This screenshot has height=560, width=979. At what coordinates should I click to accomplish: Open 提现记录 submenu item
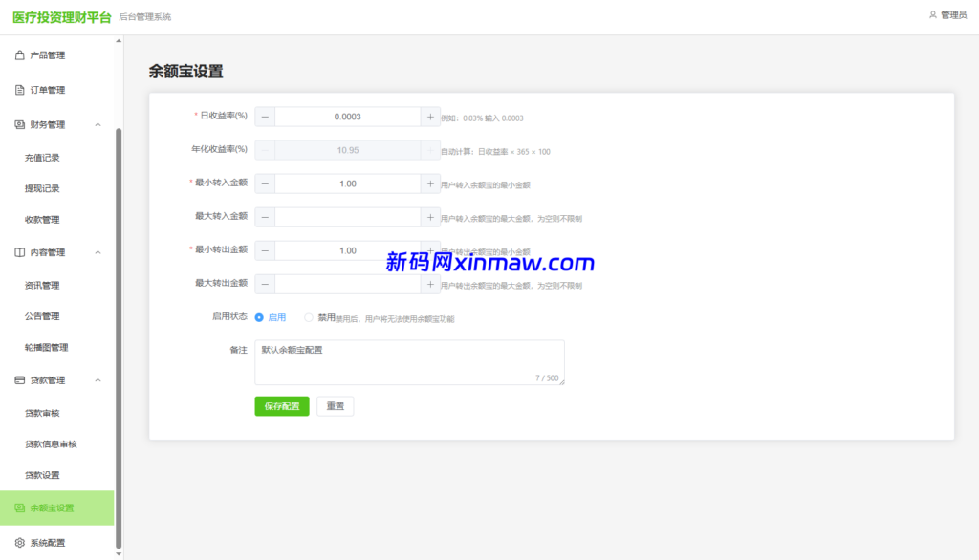pos(56,188)
